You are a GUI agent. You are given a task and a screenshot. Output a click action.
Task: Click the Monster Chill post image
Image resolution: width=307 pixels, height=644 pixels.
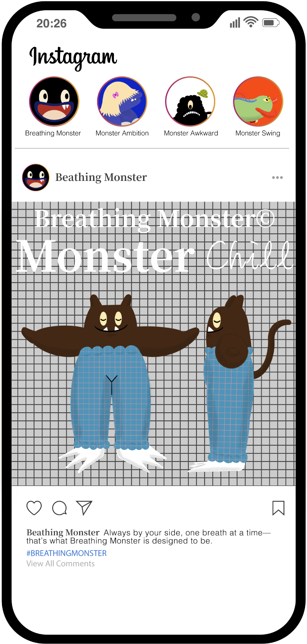153,344
